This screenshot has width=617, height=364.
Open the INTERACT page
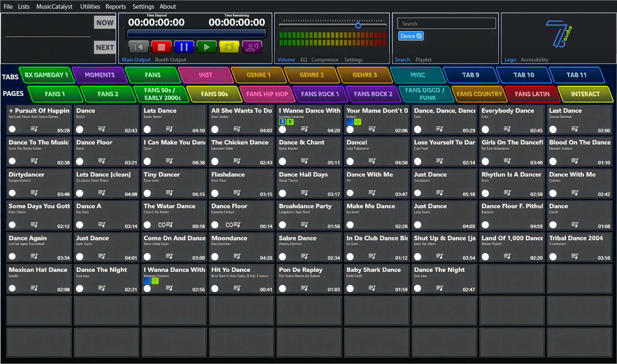coord(585,94)
